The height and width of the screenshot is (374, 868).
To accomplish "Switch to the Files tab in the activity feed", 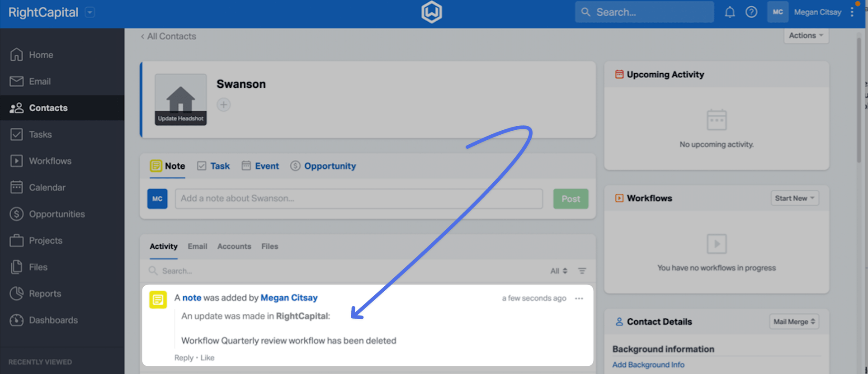I will coord(269,246).
